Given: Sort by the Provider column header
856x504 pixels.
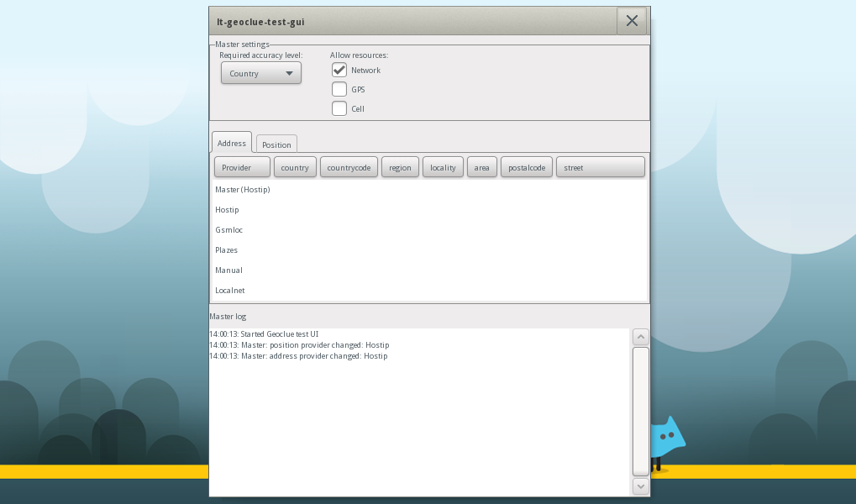Looking at the screenshot, I should [242, 167].
